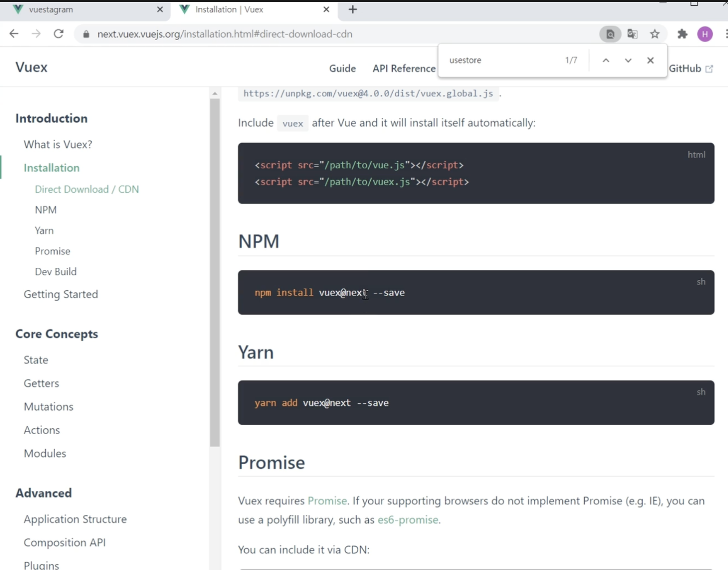Open Composition API page
The width and height of the screenshot is (728, 570).
(x=65, y=543)
